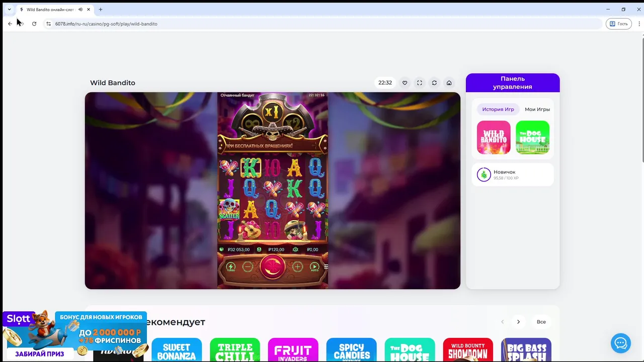The height and width of the screenshot is (362, 644).
Task: Click the Панель управления header
Action: point(513,82)
